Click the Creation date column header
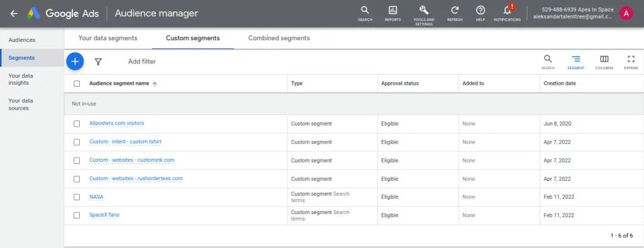 560,84
